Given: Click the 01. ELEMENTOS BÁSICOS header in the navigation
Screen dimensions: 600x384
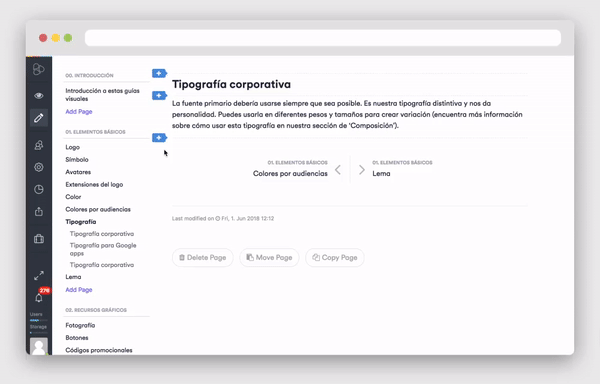Looking at the screenshot, I should click(95, 132).
